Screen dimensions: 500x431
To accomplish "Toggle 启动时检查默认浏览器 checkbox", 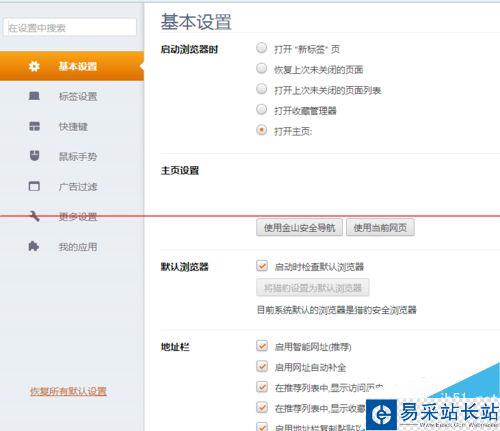I will click(x=262, y=266).
